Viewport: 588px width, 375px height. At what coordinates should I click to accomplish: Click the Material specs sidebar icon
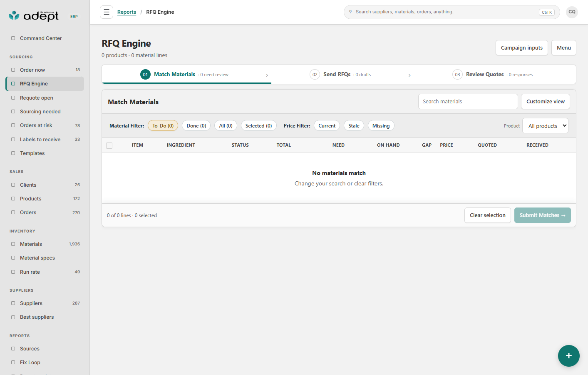coord(13,258)
